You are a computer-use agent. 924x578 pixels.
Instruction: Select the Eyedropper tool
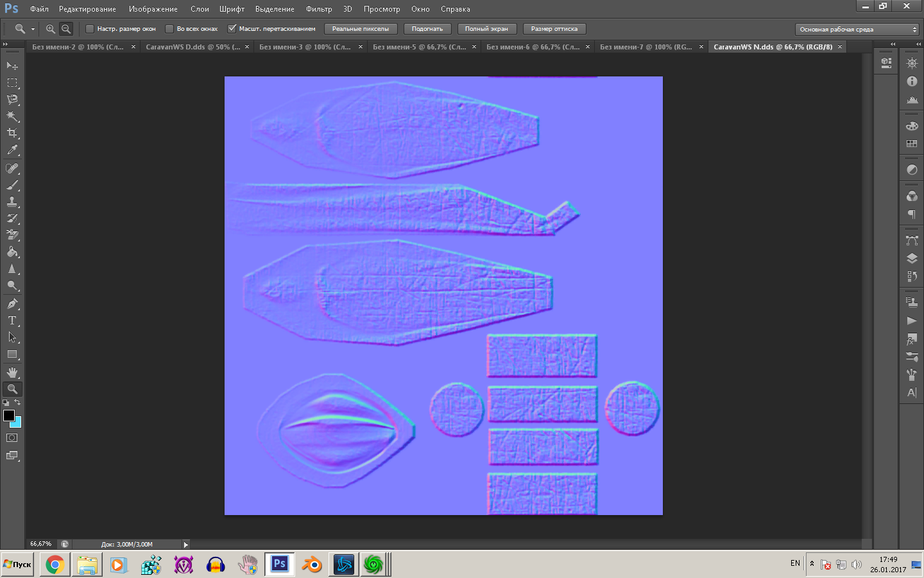coord(12,150)
